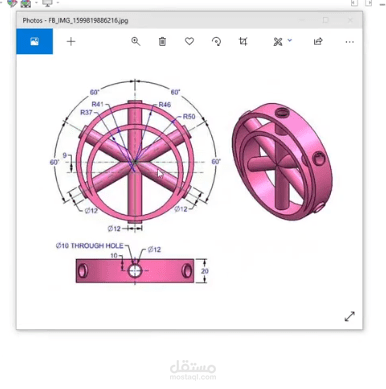Open Edit & Create tools icon
Screen dimensions: 386x389
[278, 42]
